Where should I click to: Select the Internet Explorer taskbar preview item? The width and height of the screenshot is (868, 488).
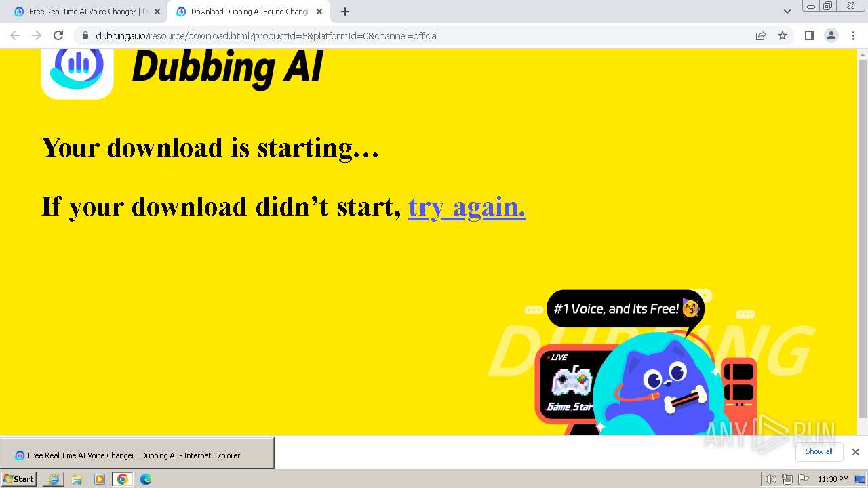pyautogui.click(x=137, y=455)
